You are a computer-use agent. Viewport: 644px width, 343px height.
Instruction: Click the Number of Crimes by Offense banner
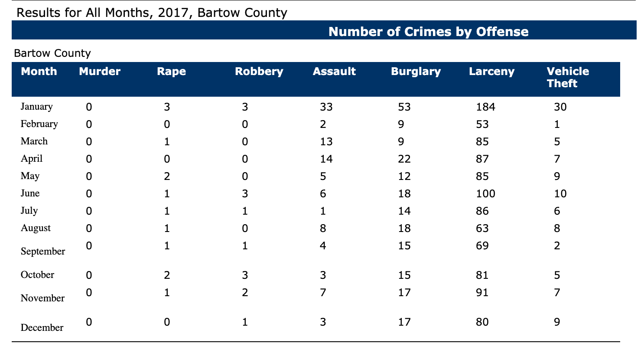(x=428, y=32)
